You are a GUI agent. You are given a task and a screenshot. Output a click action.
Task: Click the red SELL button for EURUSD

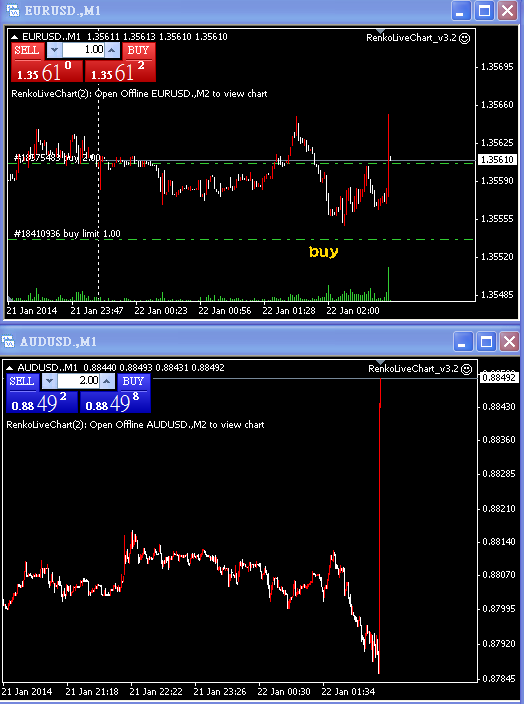27,50
